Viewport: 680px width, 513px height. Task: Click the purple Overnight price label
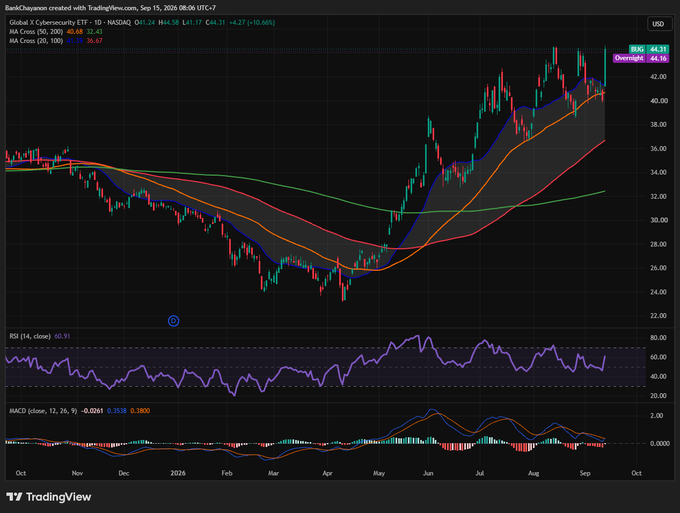point(641,58)
